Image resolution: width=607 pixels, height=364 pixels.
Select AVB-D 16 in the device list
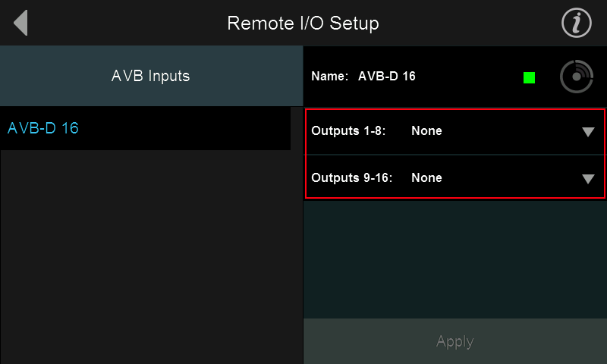pyautogui.click(x=145, y=128)
